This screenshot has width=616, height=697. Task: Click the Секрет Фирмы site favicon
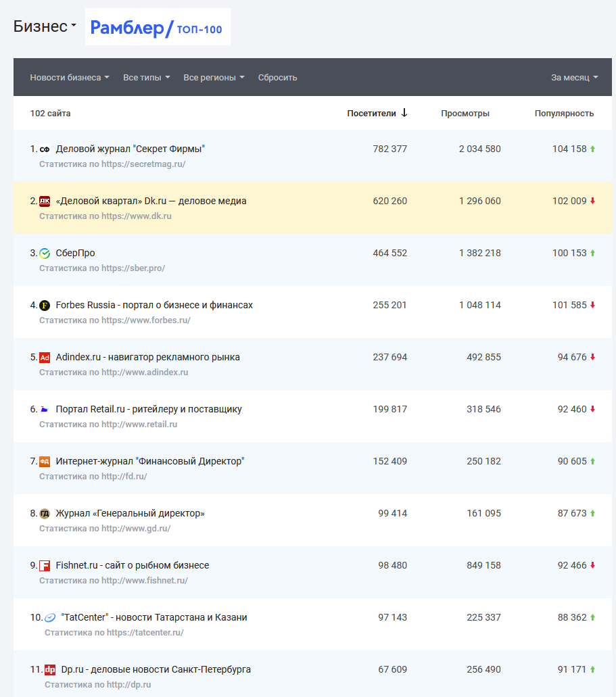pos(45,149)
